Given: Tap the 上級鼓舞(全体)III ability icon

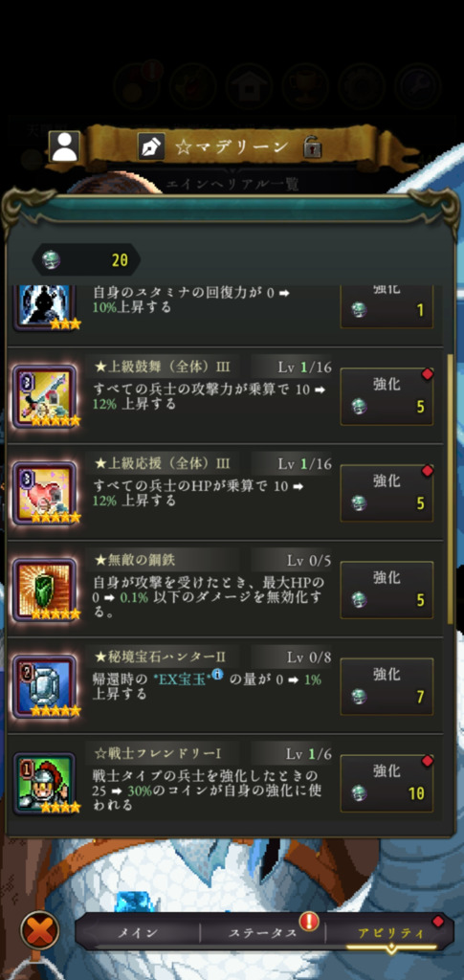Looking at the screenshot, I should (44, 396).
